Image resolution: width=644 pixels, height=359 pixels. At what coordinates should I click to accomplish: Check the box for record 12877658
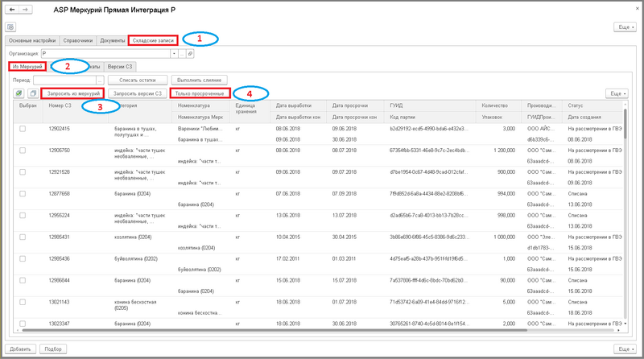click(x=23, y=193)
